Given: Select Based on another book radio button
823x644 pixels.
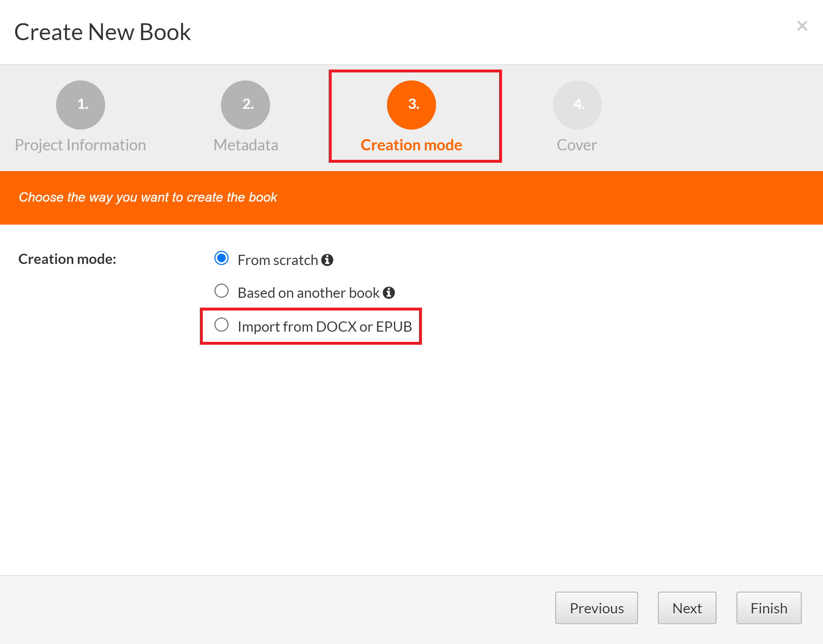Looking at the screenshot, I should coord(221,291).
